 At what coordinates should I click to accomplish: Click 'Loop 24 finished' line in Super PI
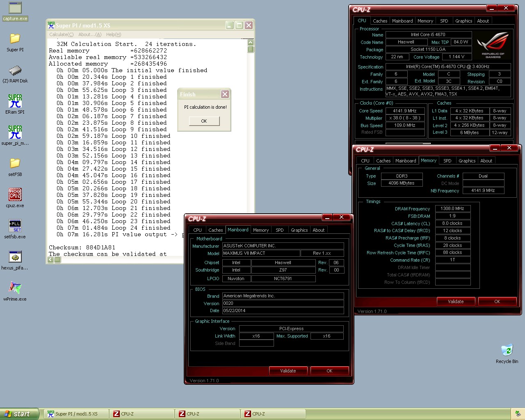coord(113,228)
